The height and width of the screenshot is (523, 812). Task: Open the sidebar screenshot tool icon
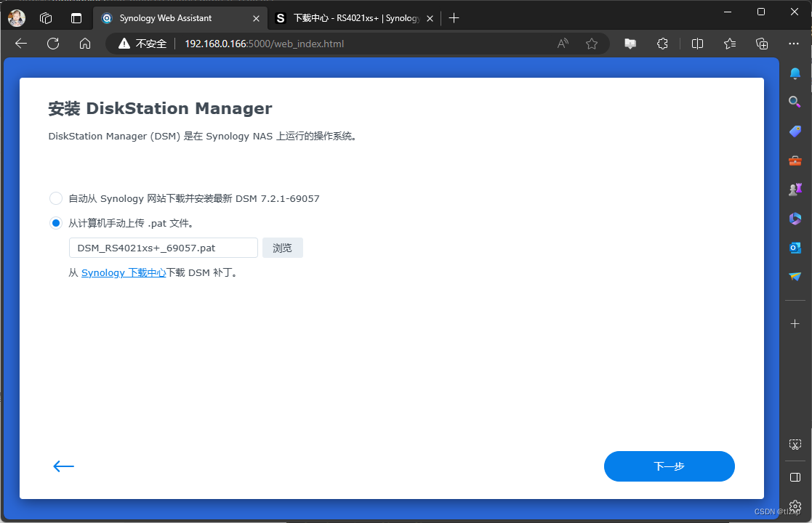(795, 445)
